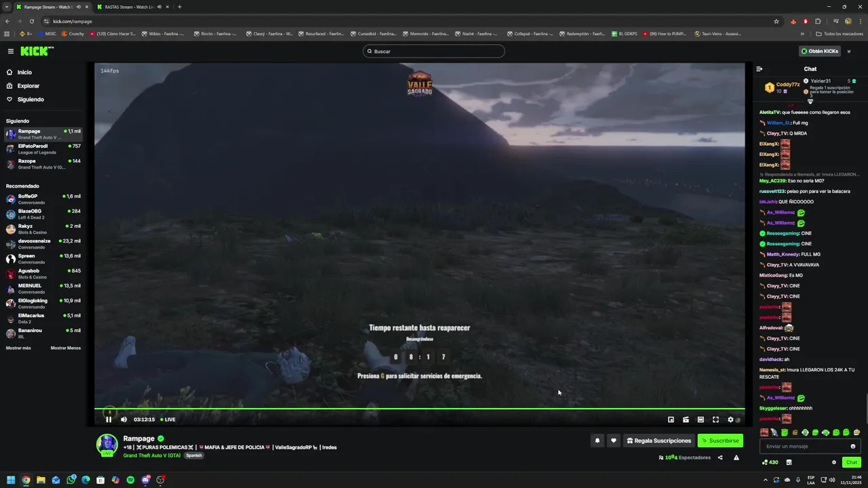Open Bananirou recommended channel
The image size is (868, 488).
point(43,333)
